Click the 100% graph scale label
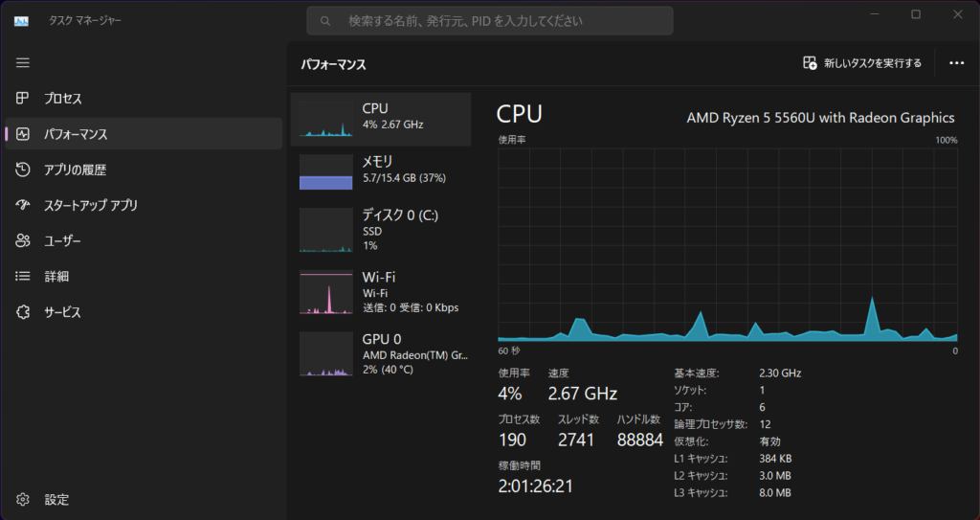The image size is (980, 520). pyautogui.click(x=947, y=140)
